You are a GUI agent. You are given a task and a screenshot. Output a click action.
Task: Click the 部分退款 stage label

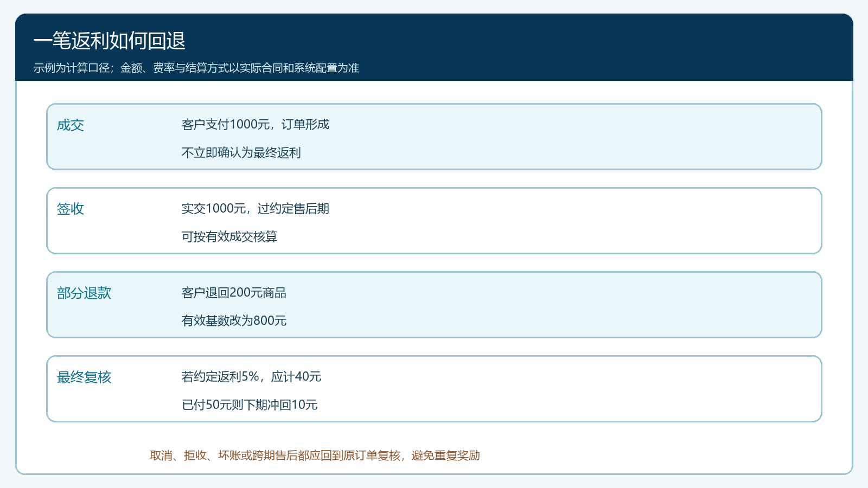[x=84, y=293]
